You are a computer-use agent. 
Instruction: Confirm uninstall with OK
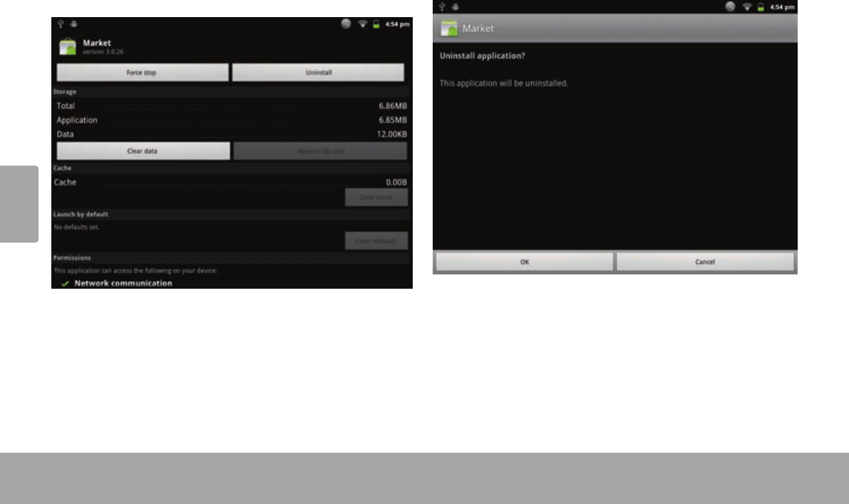coord(525,262)
